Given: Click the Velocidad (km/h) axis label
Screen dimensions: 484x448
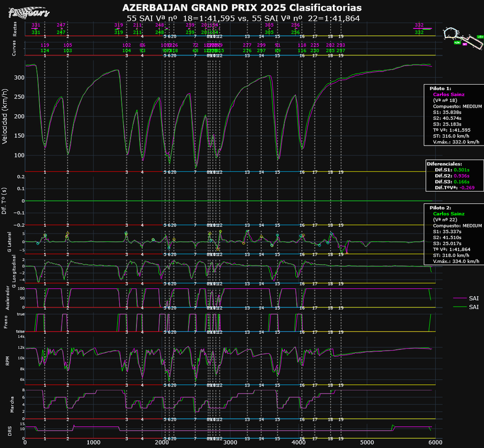Looking at the screenshot, I should point(5,116).
